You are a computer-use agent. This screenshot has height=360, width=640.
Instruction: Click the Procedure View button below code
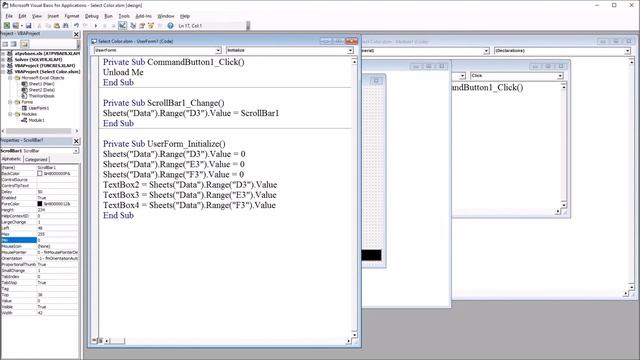(94, 340)
